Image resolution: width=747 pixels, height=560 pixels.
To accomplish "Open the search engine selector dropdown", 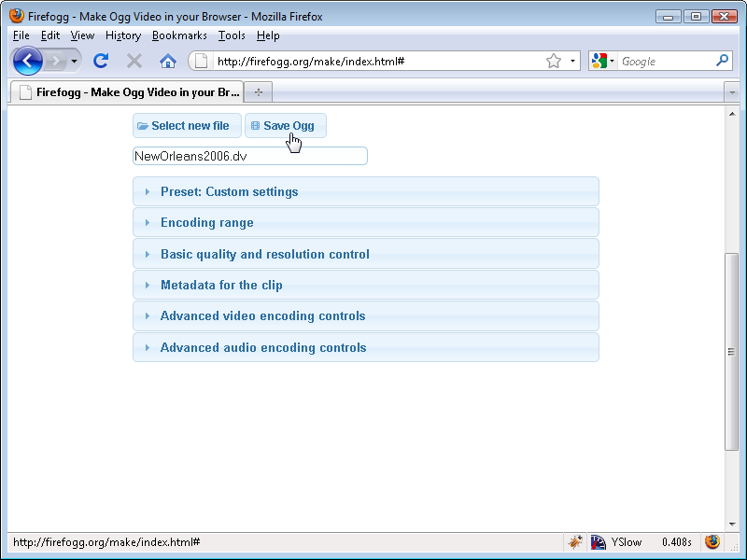I will point(602,62).
